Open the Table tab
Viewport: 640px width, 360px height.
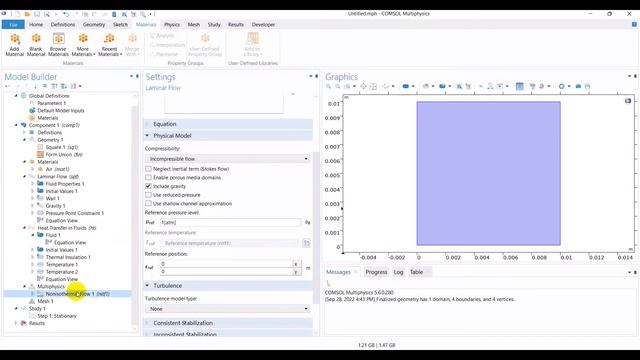coord(416,272)
